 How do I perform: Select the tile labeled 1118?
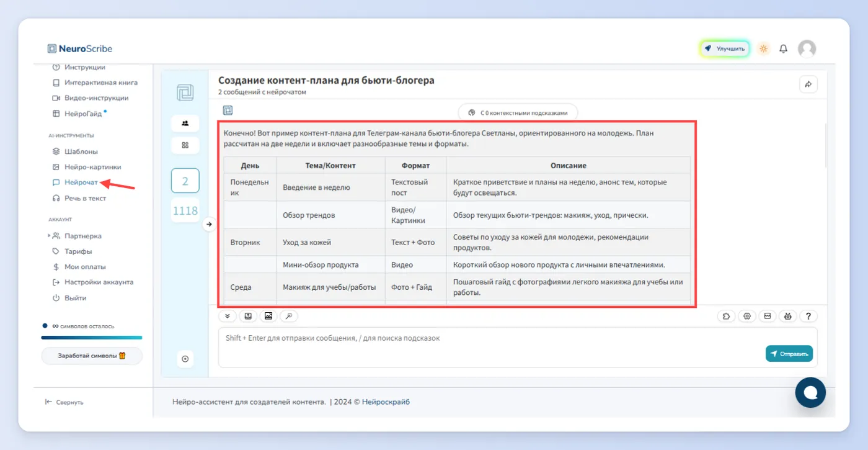185,211
